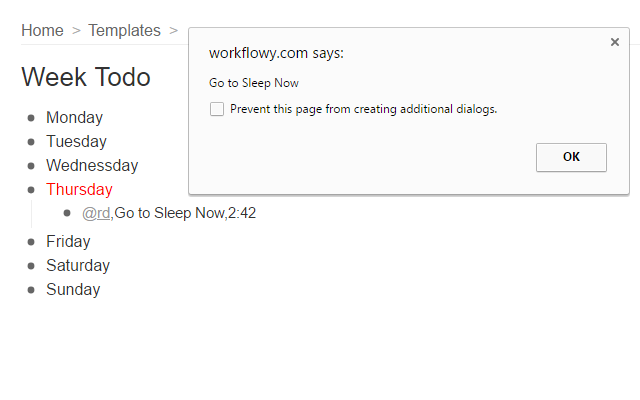Close the workflowy.com alert dialog
Viewport: 640px width, 400px height.
click(614, 43)
